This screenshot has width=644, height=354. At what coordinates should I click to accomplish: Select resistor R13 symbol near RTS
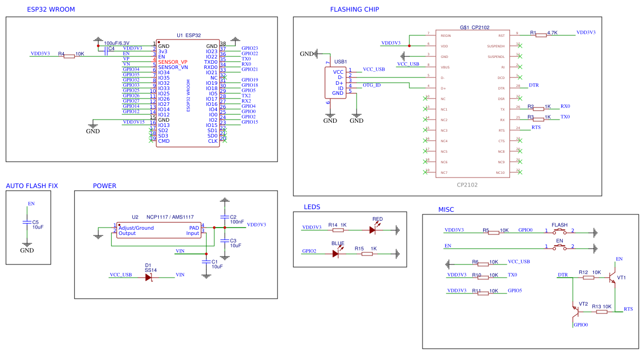(x=602, y=311)
